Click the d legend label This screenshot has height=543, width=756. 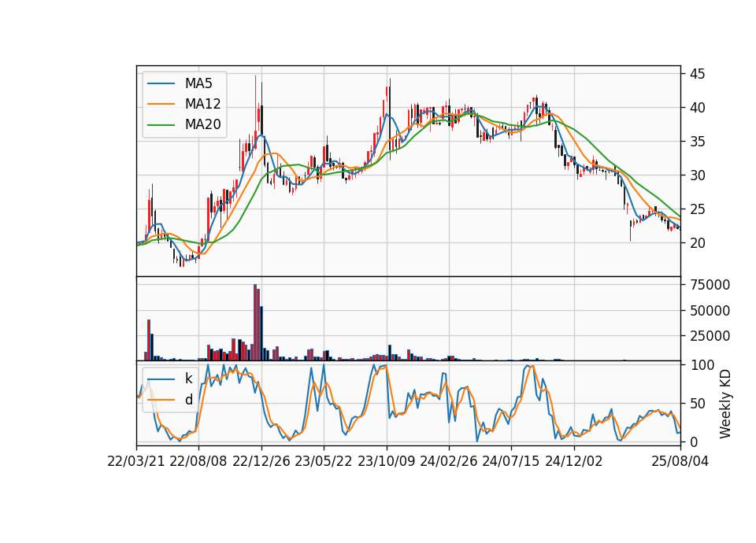(x=188, y=400)
